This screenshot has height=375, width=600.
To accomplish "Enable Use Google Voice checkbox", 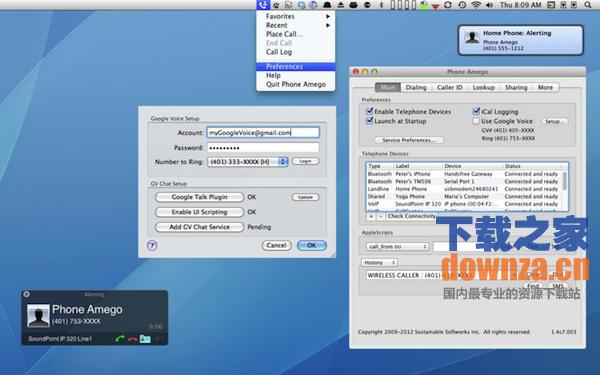I will point(476,121).
